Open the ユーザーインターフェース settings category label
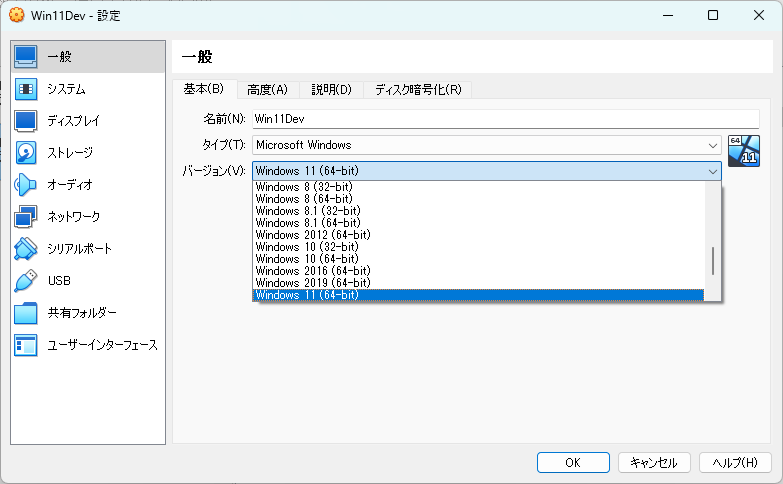Viewport: 783px width, 484px height. coord(102,345)
